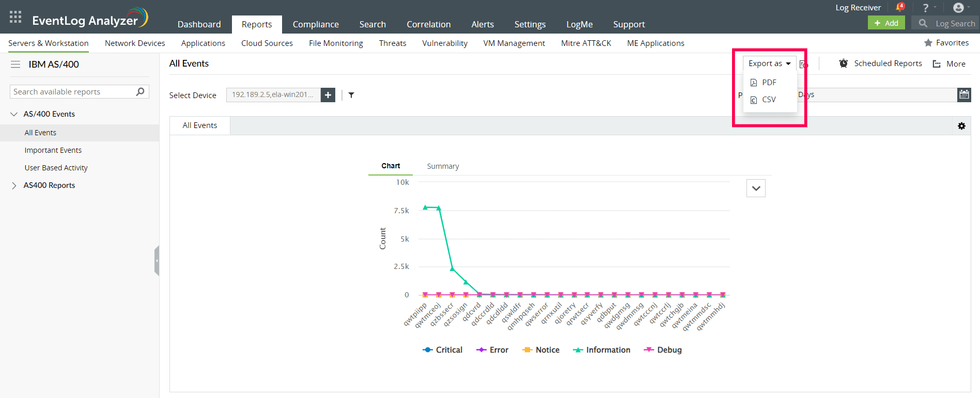
Task: Open Scheduled Reports link
Action: tap(888, 63)
